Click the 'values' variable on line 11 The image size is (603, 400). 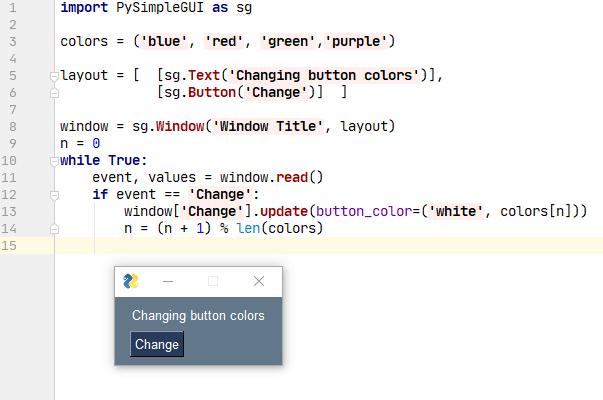point(172,177)
